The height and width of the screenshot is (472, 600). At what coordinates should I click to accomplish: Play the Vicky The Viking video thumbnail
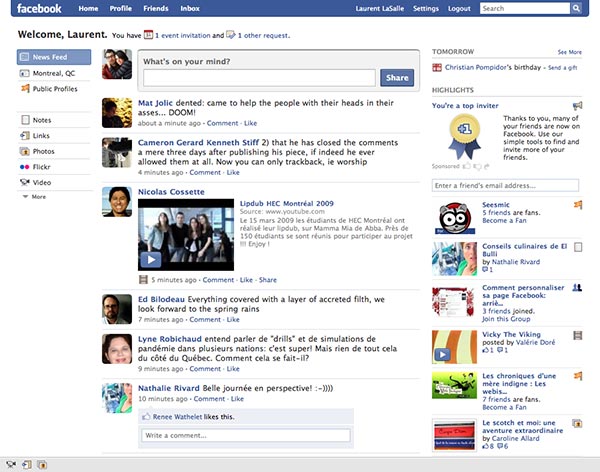(x=442, y=354)
